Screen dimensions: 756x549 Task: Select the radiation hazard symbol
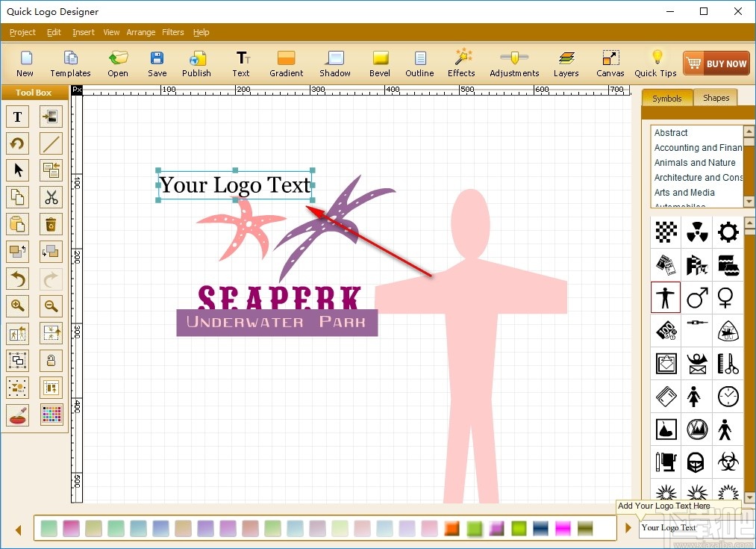coord(697,232)
